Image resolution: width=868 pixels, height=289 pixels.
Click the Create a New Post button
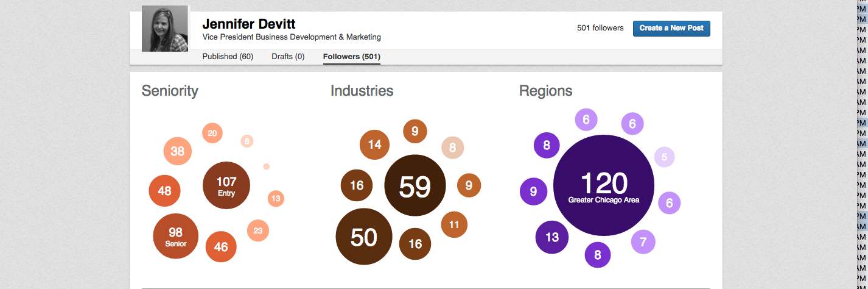pos(671,28)
